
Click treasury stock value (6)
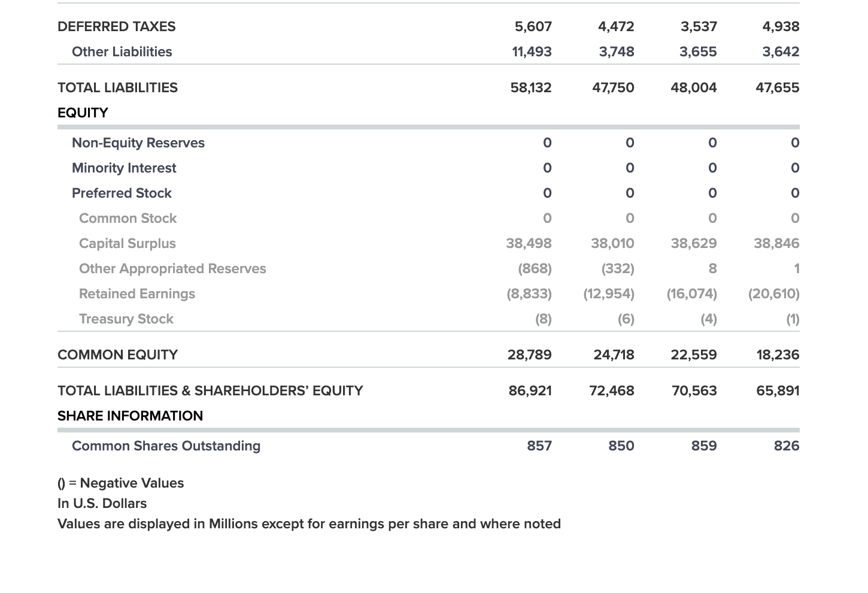626,319
